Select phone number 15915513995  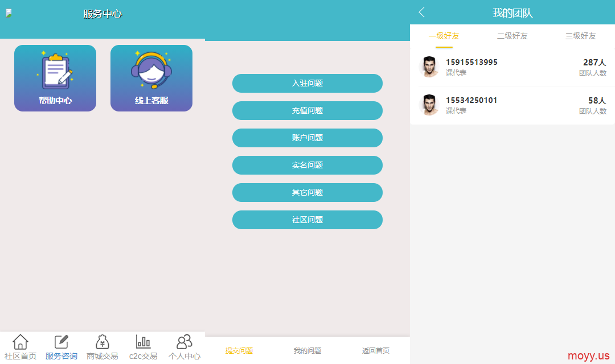click(x=471, y=63)
